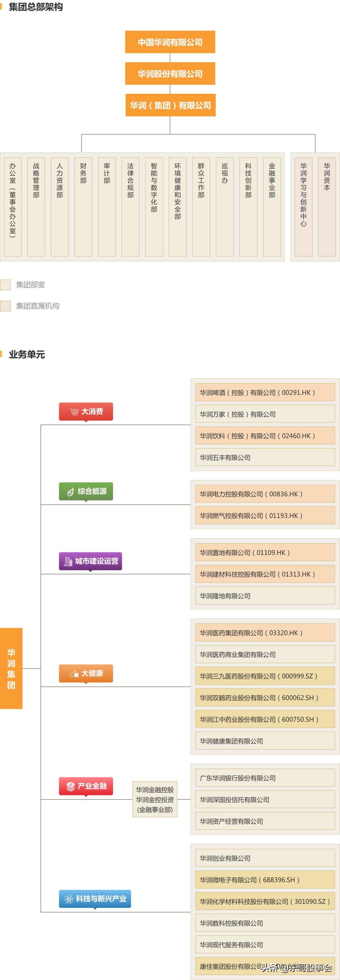The width and height of the screenshot is (340, 980).
Task: Click the 智能与数字化部 department column
Action: click(x=154, y=207)
